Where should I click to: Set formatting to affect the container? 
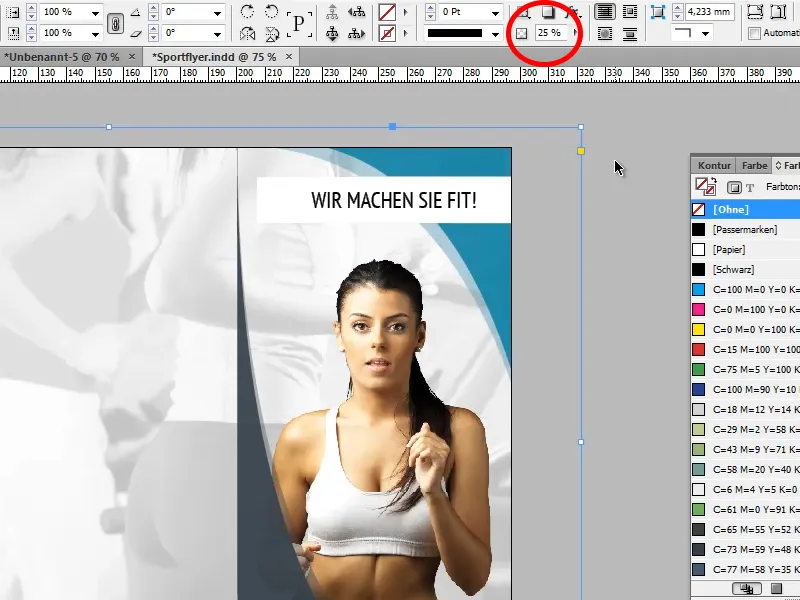tap(734, 188)
